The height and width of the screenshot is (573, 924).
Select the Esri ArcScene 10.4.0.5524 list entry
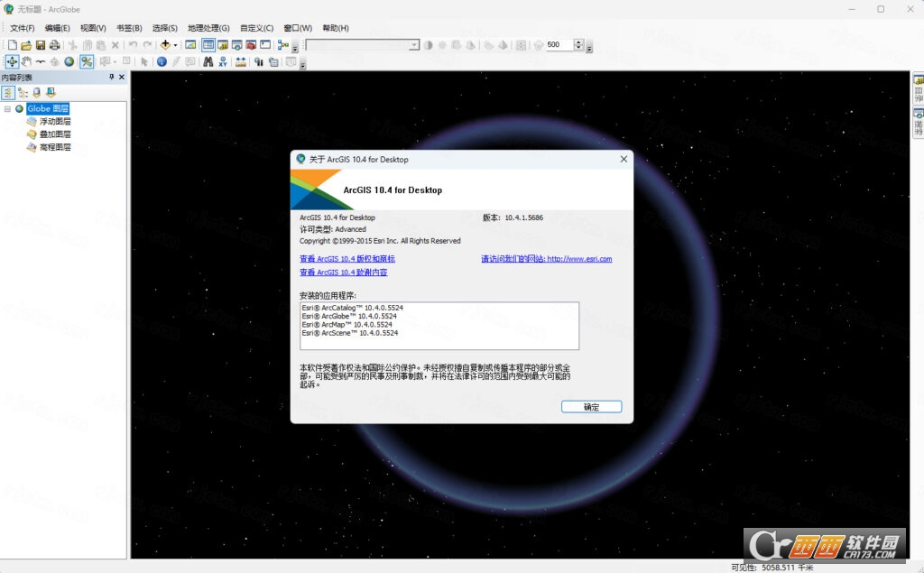[350, 333]
